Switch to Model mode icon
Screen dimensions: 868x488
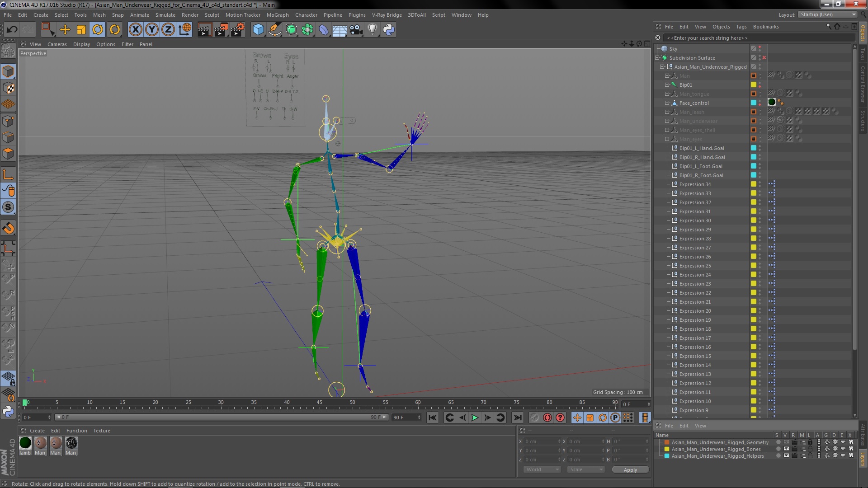pos(8,71)
